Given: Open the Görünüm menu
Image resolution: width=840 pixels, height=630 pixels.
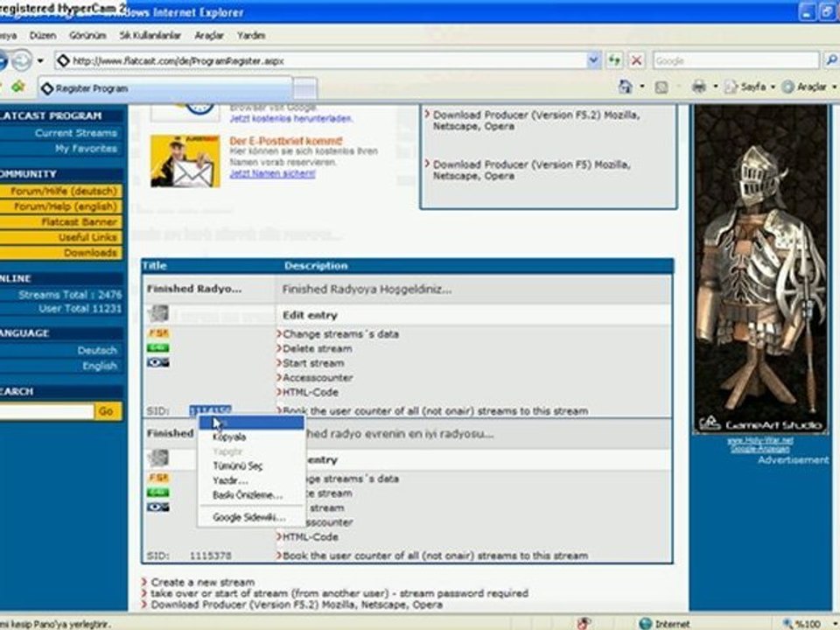Looking at the screenshot, I should click(x=87, y=35).
